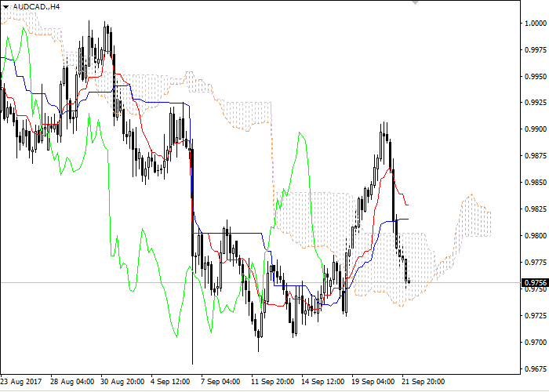Open the chart menu arrow beside AUDCAD
The width and height of the screenshot is (549, 392).
6,7
